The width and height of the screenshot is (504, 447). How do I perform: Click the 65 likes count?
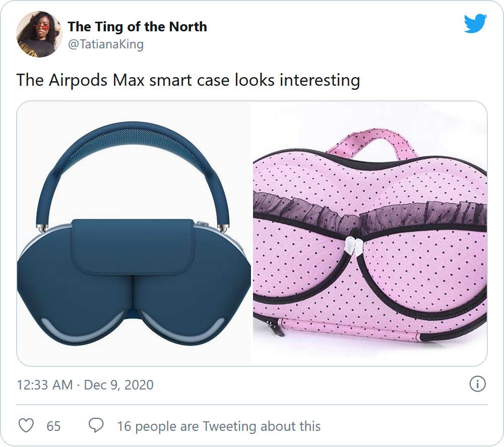click(x=53, y=426)
